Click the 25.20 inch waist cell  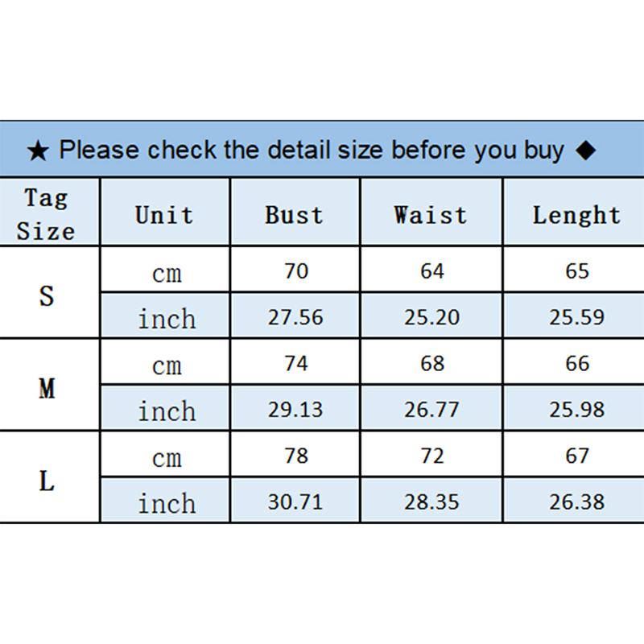(x=431, y=317)
